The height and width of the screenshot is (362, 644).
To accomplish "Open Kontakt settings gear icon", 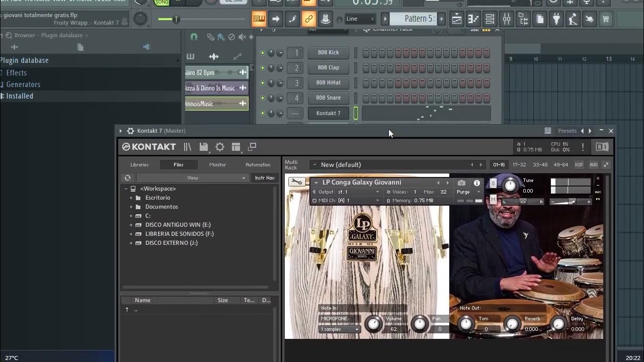I will tap(220, 147).
